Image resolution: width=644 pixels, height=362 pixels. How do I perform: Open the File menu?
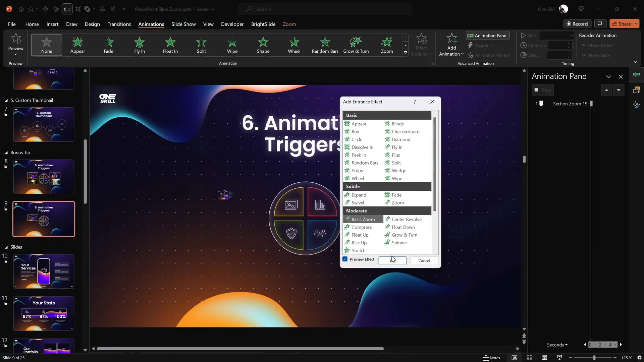[12, 24]
